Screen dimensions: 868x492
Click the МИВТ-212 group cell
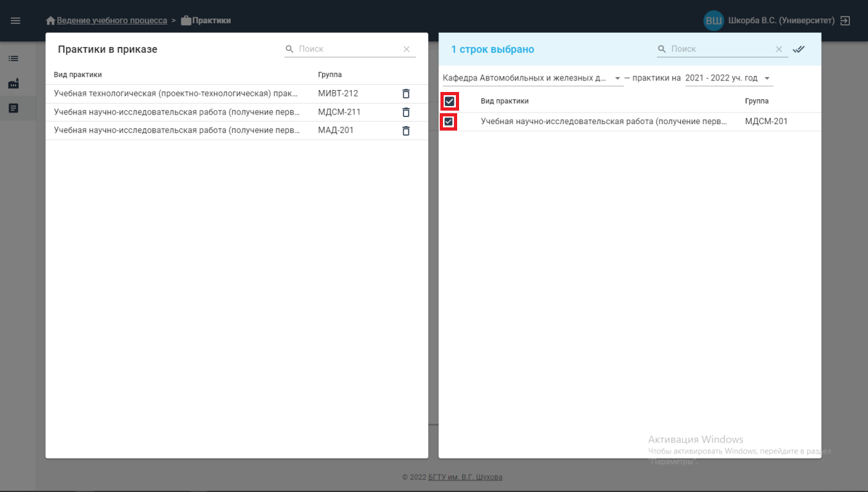click(x=338, y=94)
